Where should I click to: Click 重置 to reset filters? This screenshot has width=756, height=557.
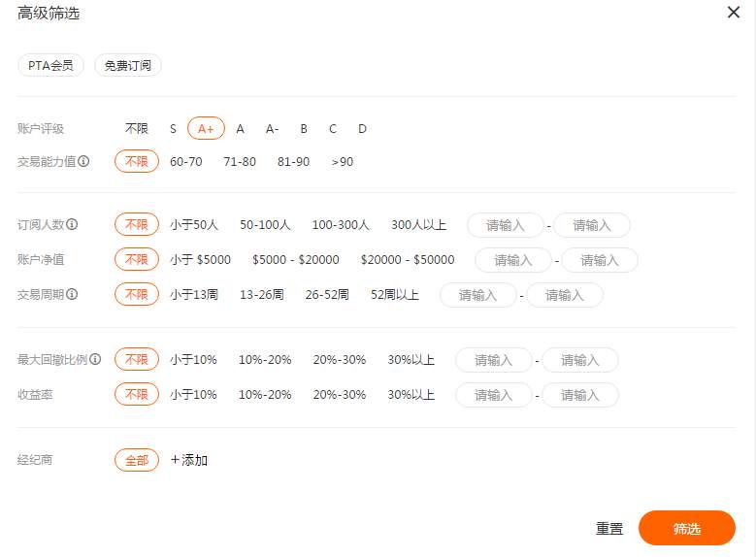609,529
